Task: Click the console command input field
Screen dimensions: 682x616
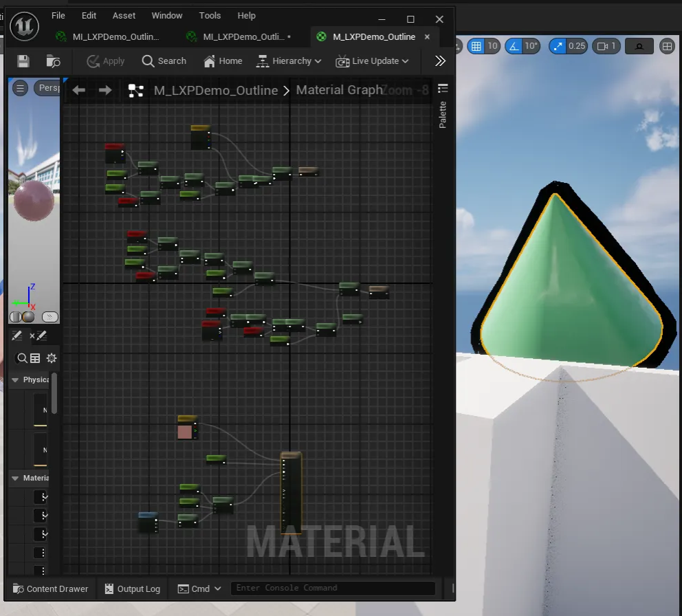Action: tap(333, 588)
